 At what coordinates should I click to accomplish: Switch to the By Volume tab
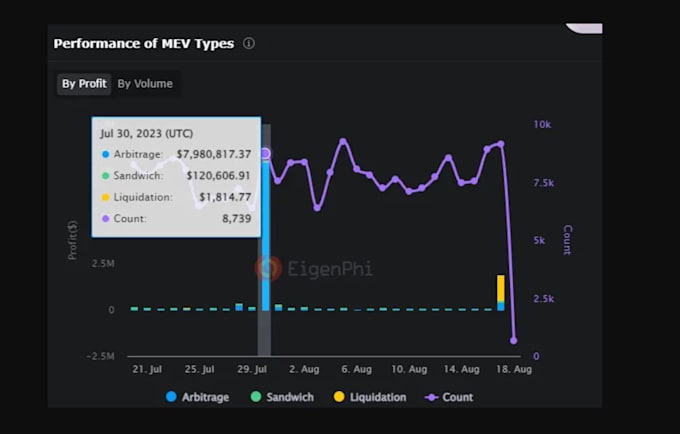point(145,84)
